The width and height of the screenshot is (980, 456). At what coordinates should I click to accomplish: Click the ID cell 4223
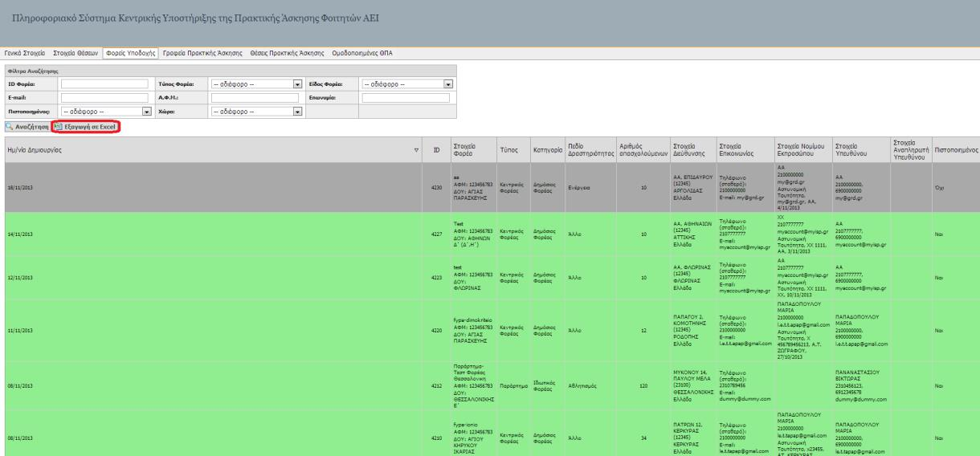(x=437, y=279)
